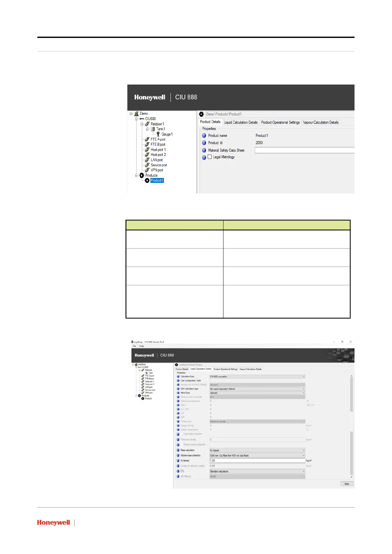The height and width of the screenshot is (554, 392).
Task: Click the Host port 2 icon in Demo tree
Action: pos(147,155)
